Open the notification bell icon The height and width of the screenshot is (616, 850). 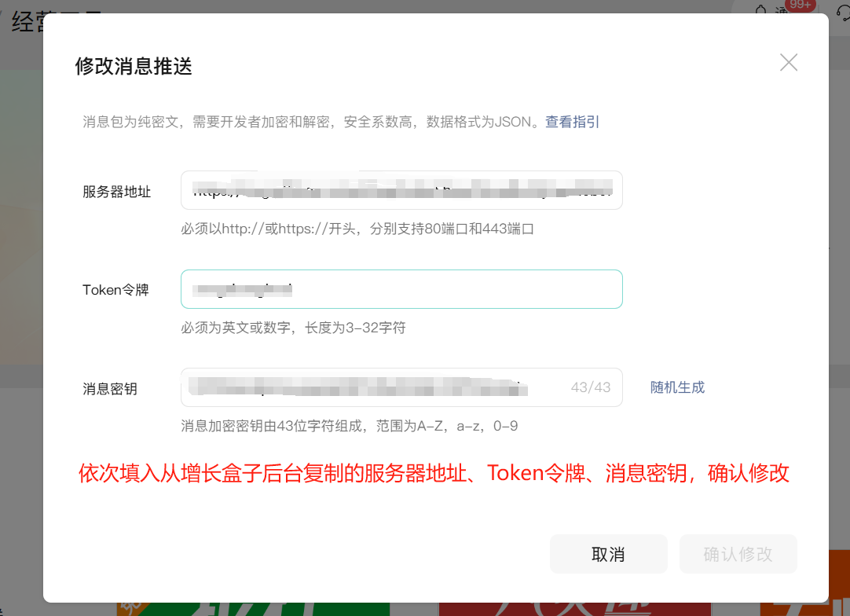[760, 11]
